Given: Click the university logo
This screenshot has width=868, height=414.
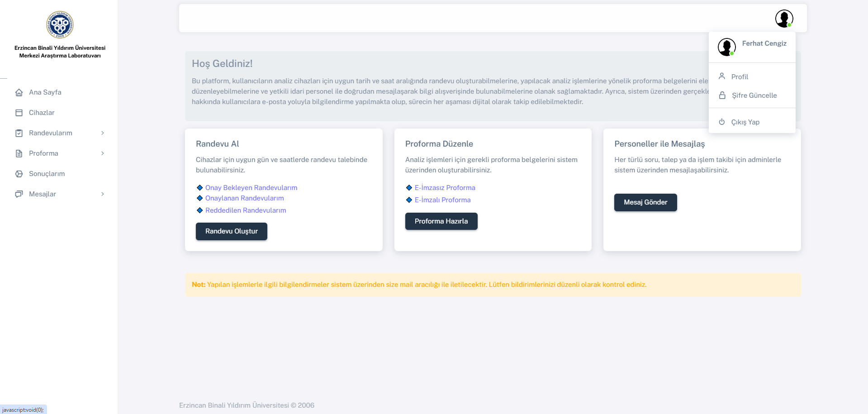Looking at the screenshot, I should [x=60, y=25].
